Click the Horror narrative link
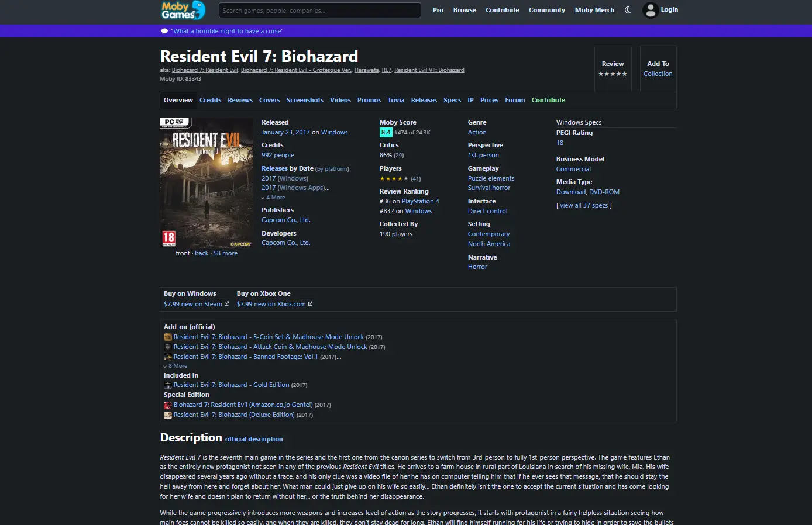The image size is (812, 525). point(477,267)
